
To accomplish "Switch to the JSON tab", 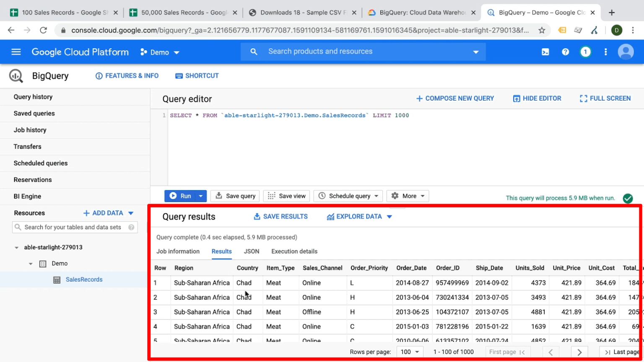I will click(x=251, y=251).
